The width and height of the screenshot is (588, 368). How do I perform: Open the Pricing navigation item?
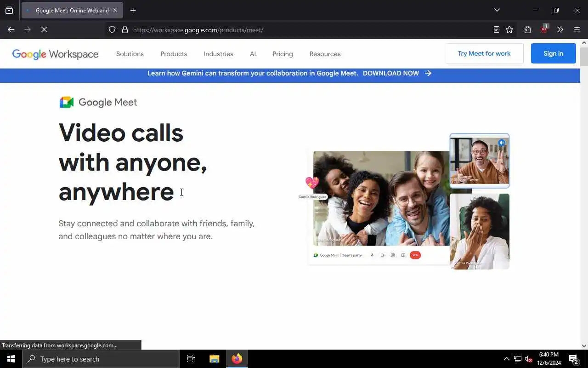click(x=283, y=54)
